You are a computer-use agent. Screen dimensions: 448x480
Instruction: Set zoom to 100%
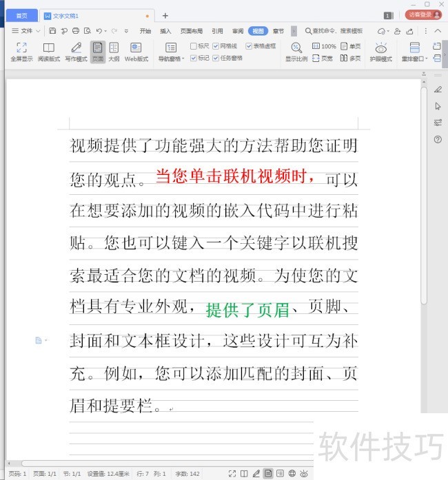324,46
